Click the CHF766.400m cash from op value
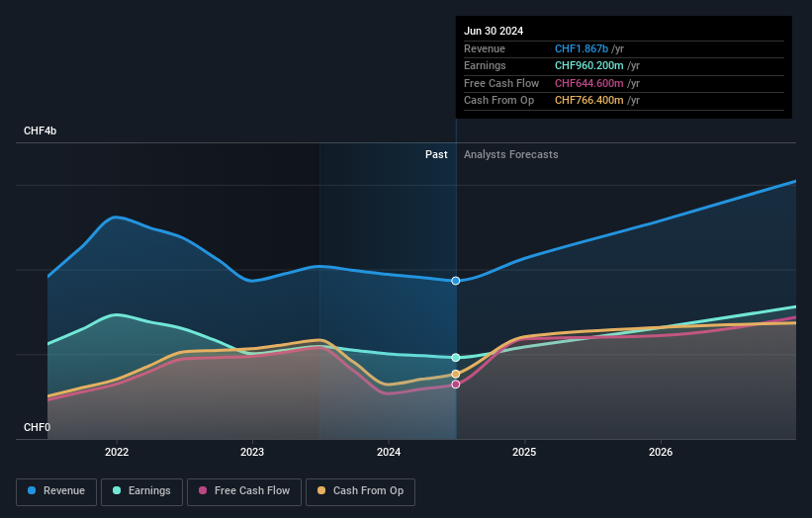Screen dimensions: 812x518 click(588, 101)
